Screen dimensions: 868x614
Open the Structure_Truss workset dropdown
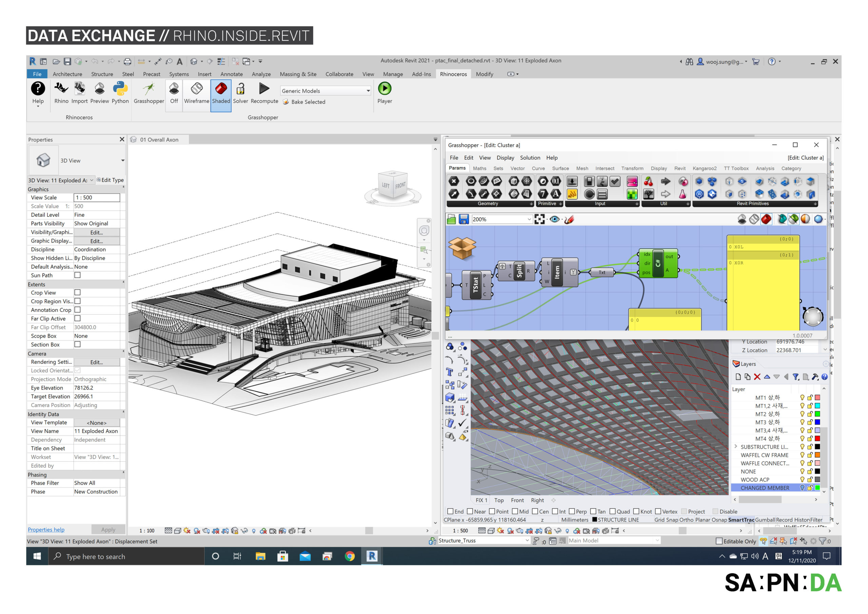[484, 541]
